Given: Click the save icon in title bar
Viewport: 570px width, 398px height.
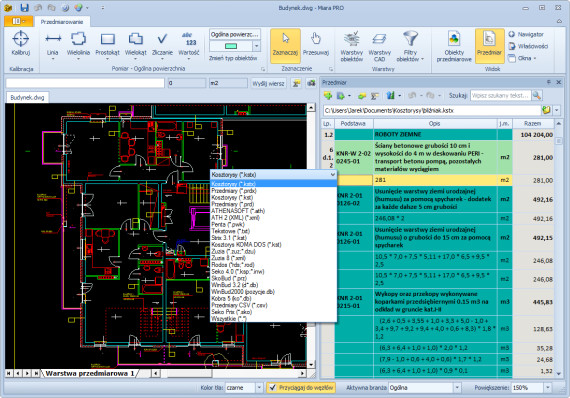Looking at the screenshot, I should coord(24,8).
